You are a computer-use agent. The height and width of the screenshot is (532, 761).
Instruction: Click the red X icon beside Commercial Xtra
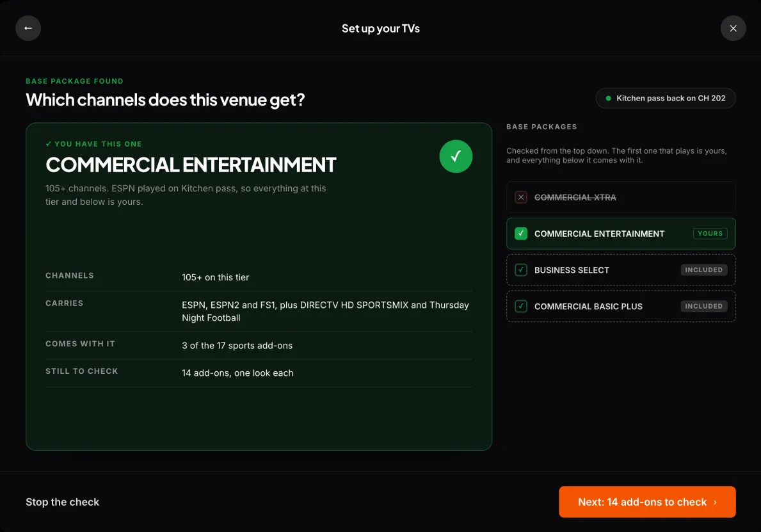(x=521, y=197)
